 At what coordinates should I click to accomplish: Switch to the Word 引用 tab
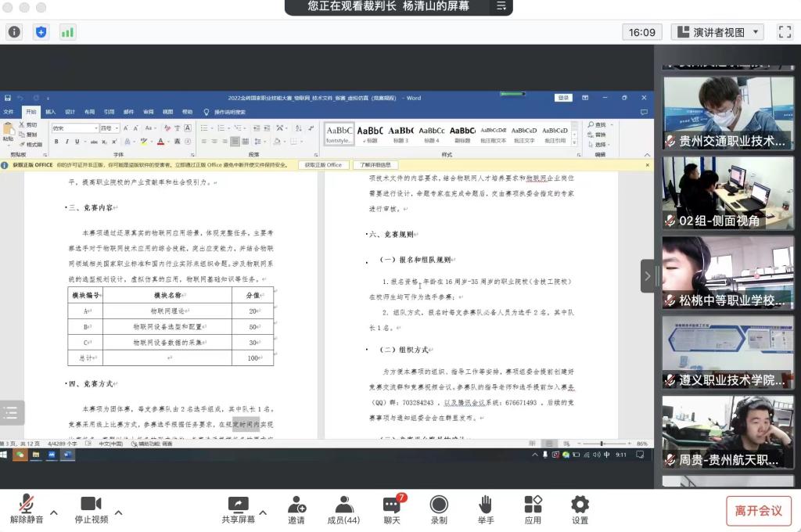110,112
